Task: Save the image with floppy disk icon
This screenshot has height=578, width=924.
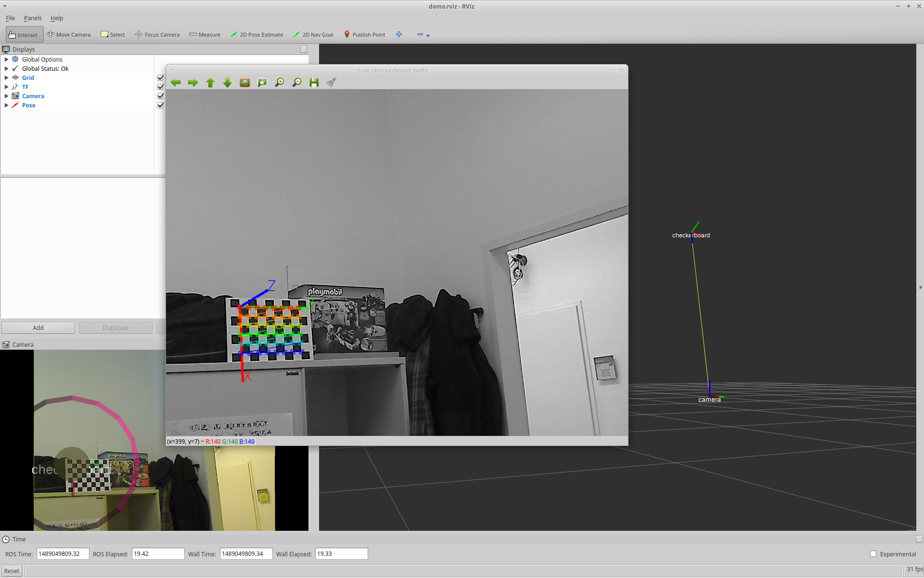Action: click(x=314, y=82)
